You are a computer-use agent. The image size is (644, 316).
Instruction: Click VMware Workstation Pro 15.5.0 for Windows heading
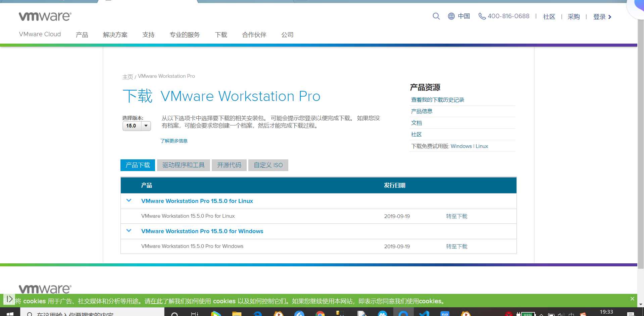click(x=202, y=231)
